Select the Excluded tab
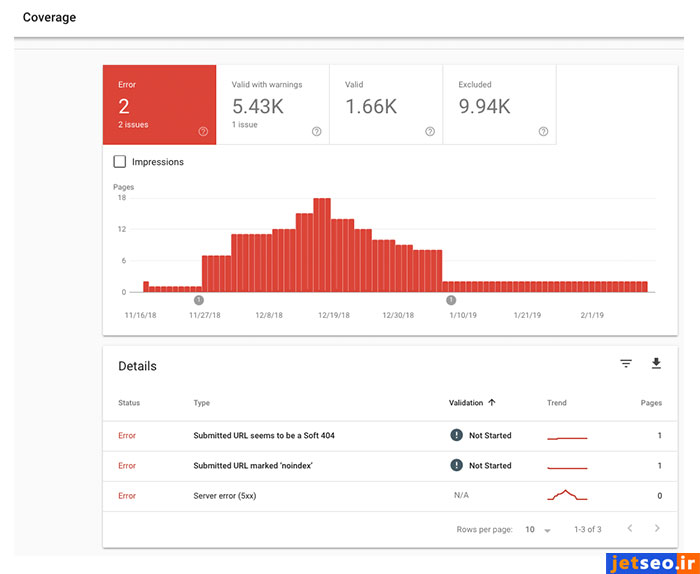The width and height of the screenshot is (700, 574). click(499, 105)
